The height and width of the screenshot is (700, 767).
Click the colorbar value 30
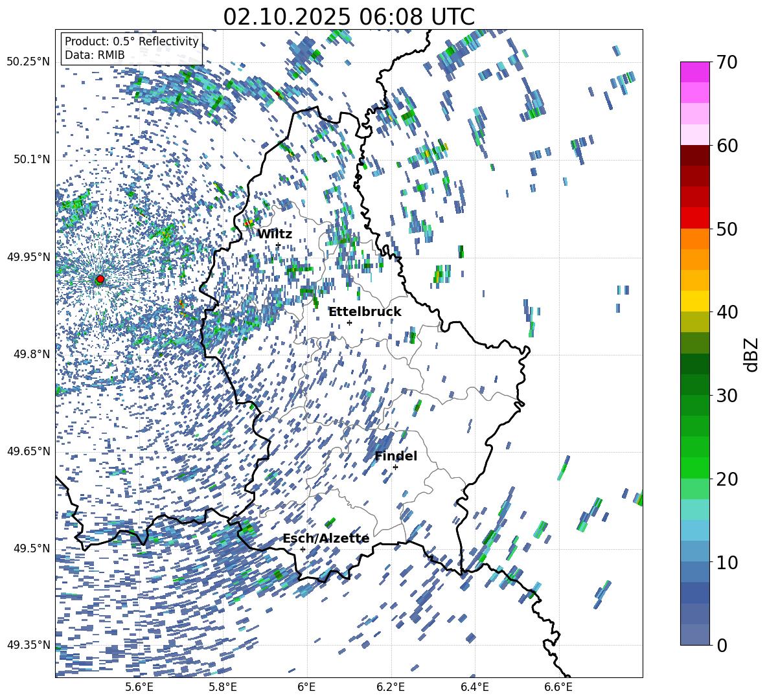coord(726,396)
